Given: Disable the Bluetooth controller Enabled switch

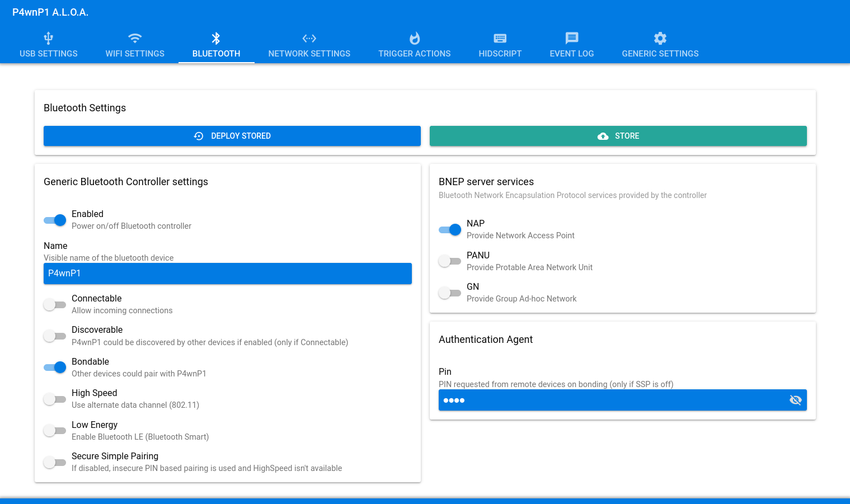Looking at the screenshot, I should point(55,220).
